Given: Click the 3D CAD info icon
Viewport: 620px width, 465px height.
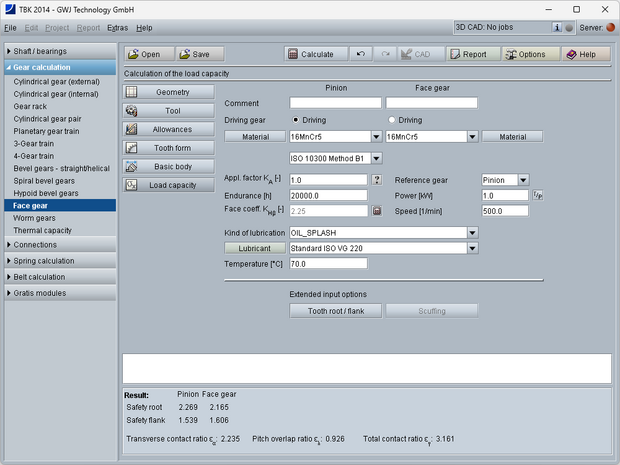Looking at the screenshot, I should (x=556, y=27).
